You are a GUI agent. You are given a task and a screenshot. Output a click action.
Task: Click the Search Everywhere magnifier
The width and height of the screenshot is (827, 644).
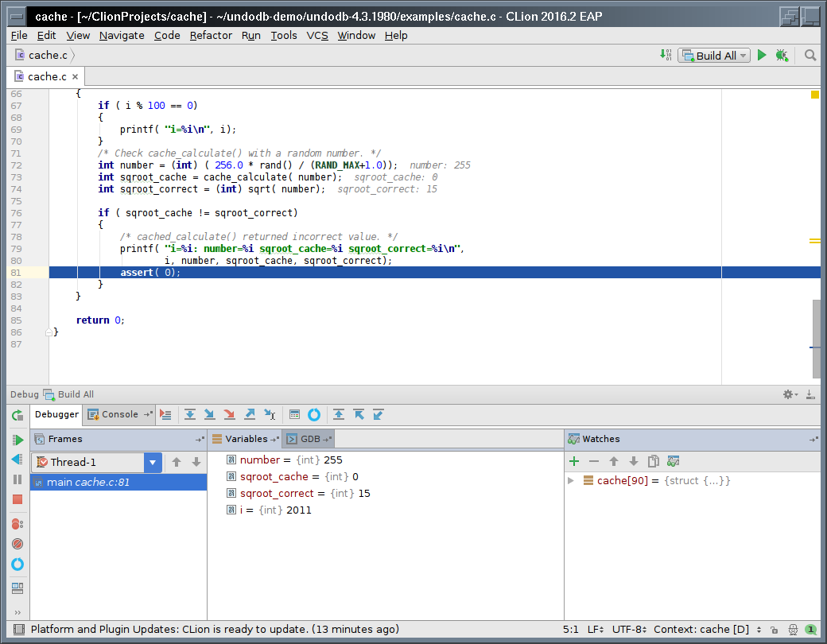810,55
